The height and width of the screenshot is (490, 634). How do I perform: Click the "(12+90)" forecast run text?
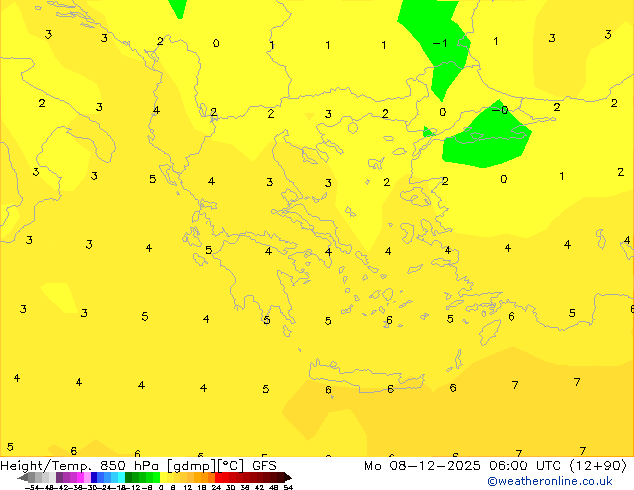click(598, 466)
